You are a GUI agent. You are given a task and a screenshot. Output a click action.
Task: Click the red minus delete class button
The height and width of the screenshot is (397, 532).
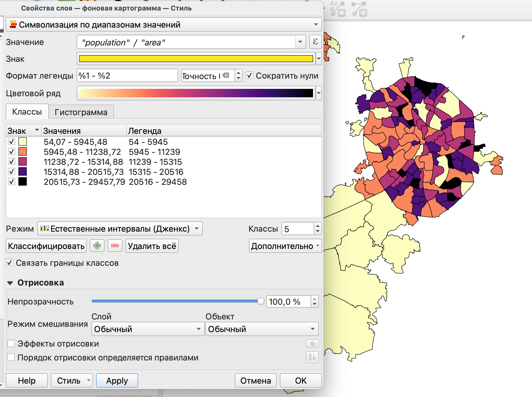pos(115,246)
